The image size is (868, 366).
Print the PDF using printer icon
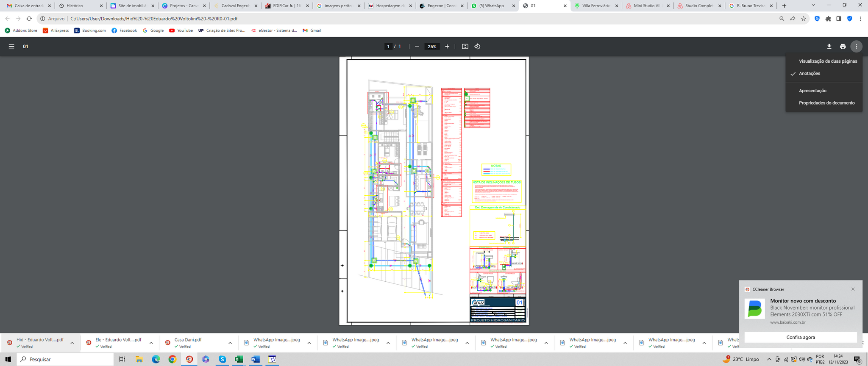point(843,47)
